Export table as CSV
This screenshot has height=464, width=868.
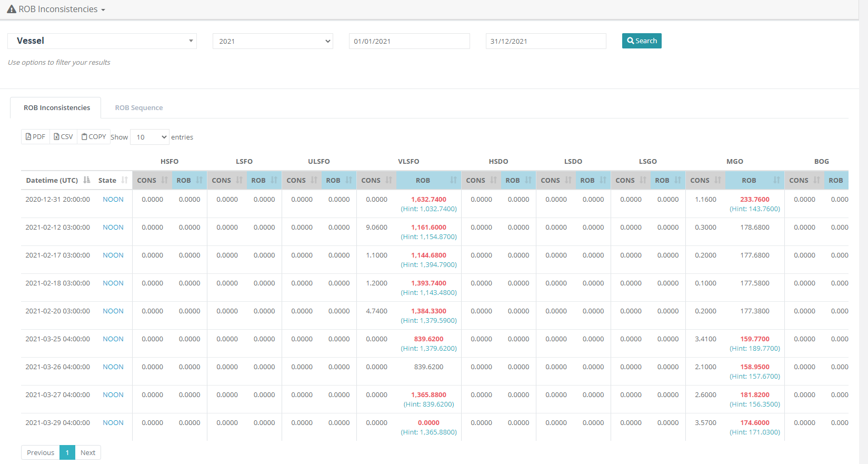coord(63,136)
